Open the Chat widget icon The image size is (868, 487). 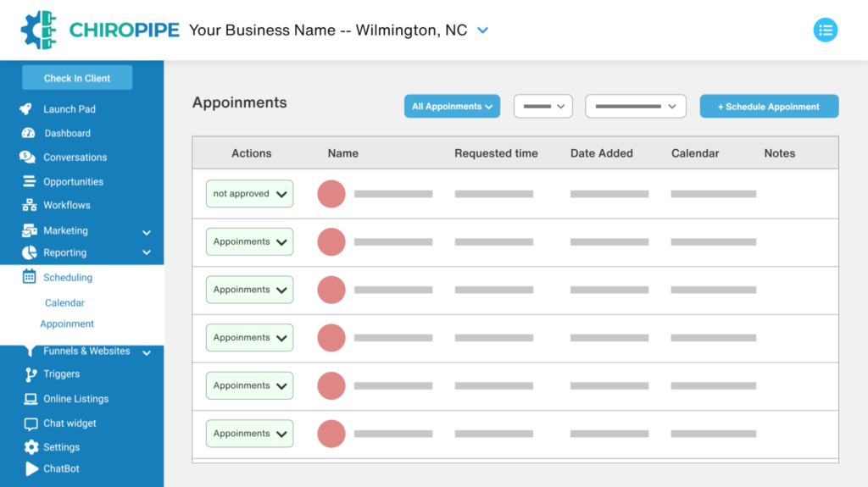pos(31,424)
